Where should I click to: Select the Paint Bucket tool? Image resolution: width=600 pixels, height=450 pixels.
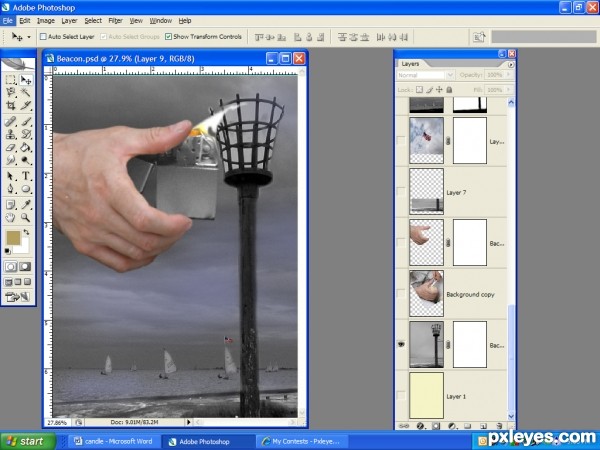[26, 147]
